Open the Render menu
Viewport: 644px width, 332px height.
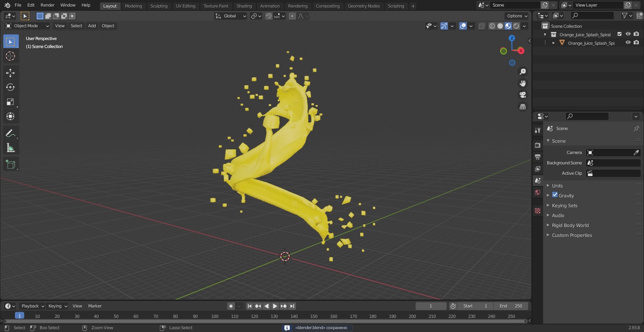pos(47,5)
